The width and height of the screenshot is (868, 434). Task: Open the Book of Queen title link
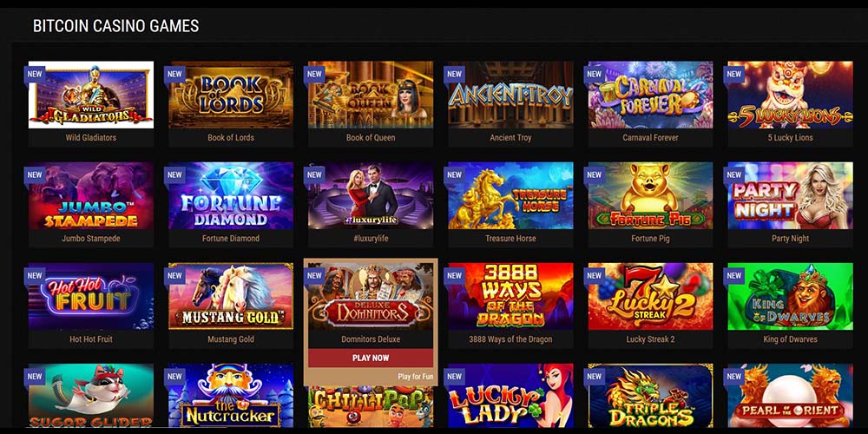pyautogui.click(x=371, y=137)
